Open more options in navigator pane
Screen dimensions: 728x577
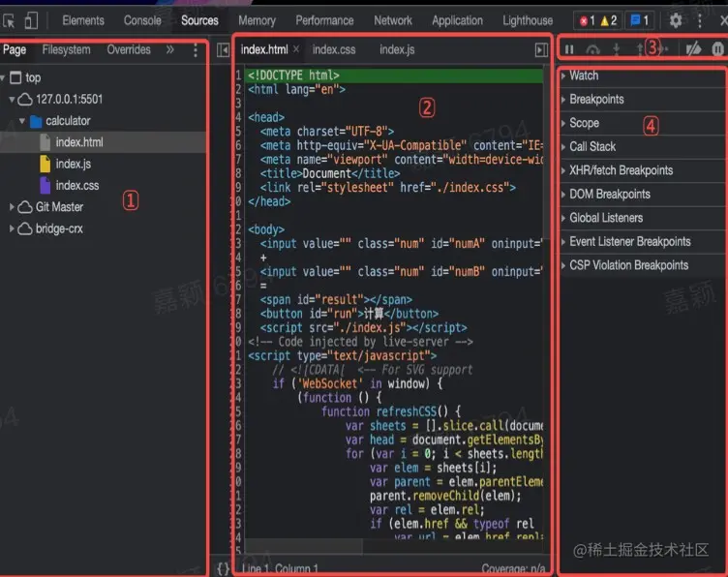tap(196, 50)
